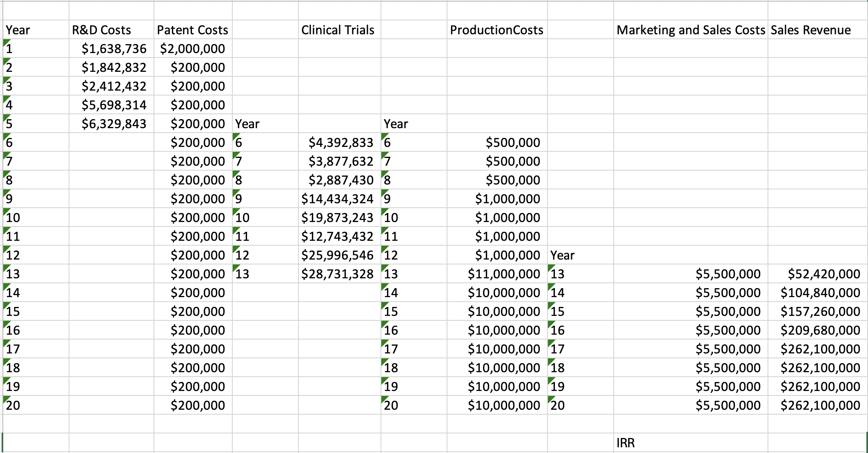This screenshot has height=453, width=868.
Task: Select the Marketing and Sales Costs header
Action: click(x=690, y=30)
